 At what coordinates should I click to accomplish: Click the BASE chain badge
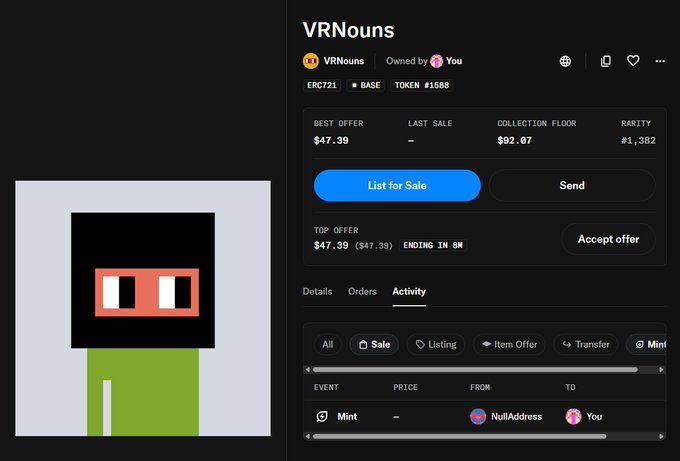[x=366, y=85]
